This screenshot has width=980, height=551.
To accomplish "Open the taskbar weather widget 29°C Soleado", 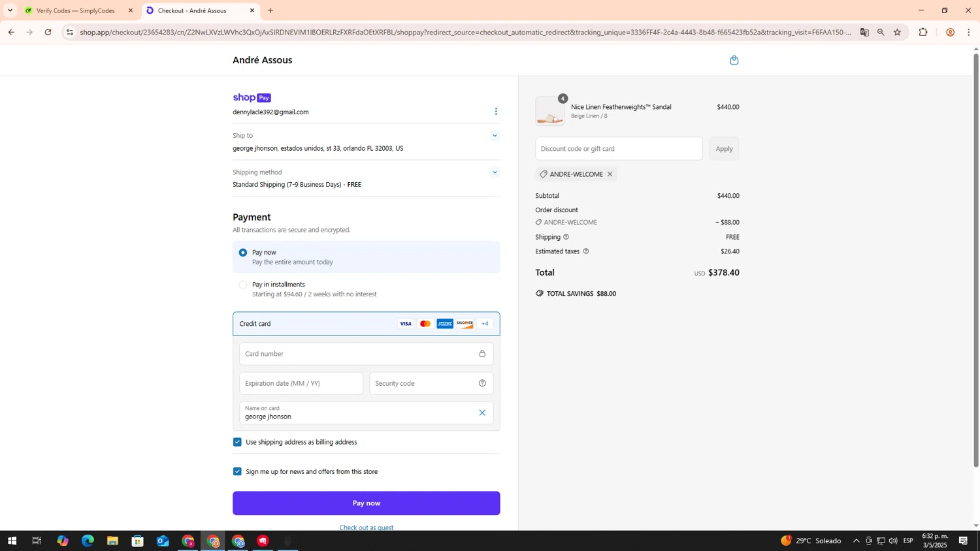I will tap(811, 541).
